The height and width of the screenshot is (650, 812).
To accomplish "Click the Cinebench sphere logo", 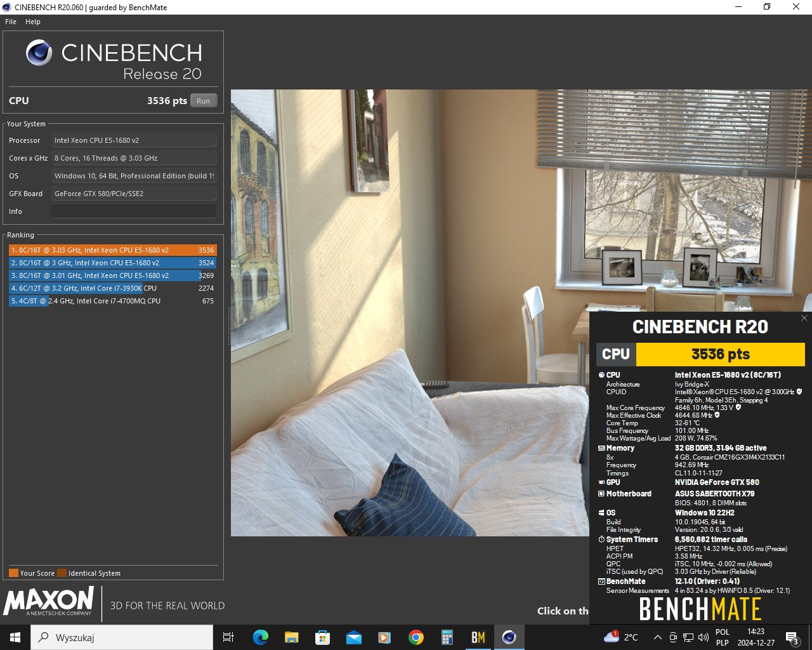I will 39,53.
